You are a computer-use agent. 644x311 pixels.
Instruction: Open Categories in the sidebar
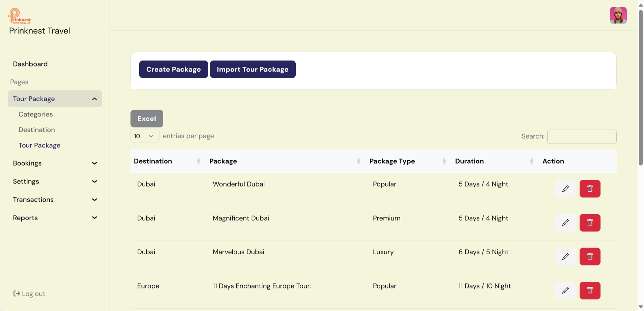(36, 114)
